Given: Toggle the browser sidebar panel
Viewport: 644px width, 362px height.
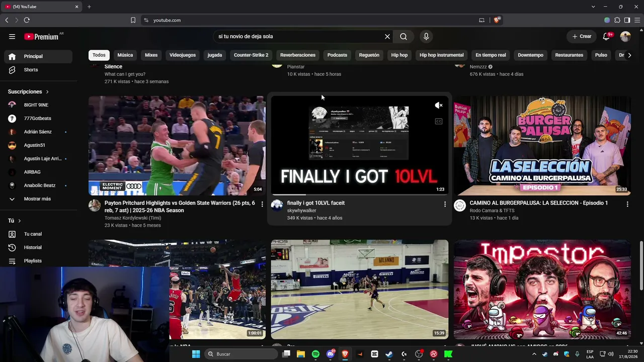Looking at the screenshot, I should [627, 20].
